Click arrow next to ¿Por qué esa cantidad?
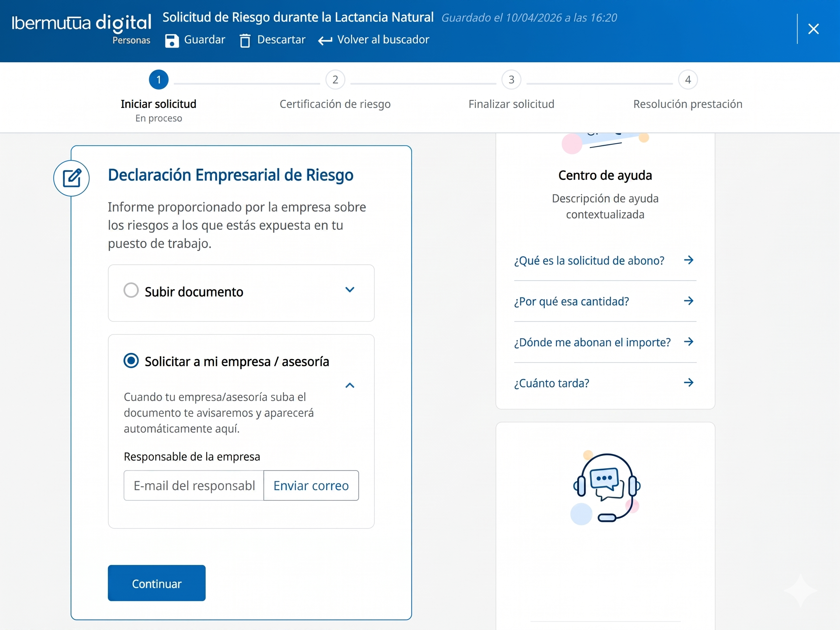 click(689, 301)
